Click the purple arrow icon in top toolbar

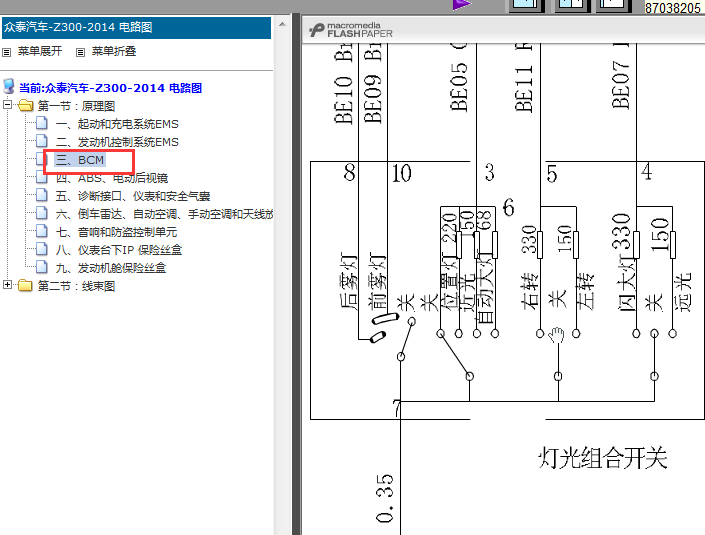(x=462, y=4)
